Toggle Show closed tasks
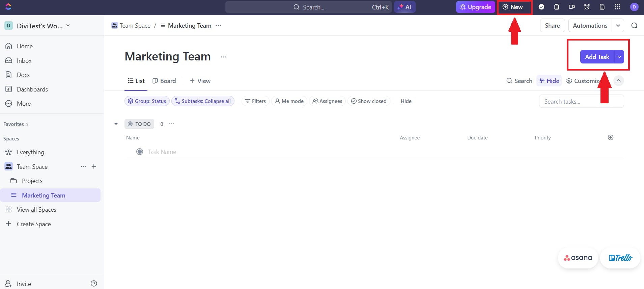 pyautogui.click(x=369, y=101)
